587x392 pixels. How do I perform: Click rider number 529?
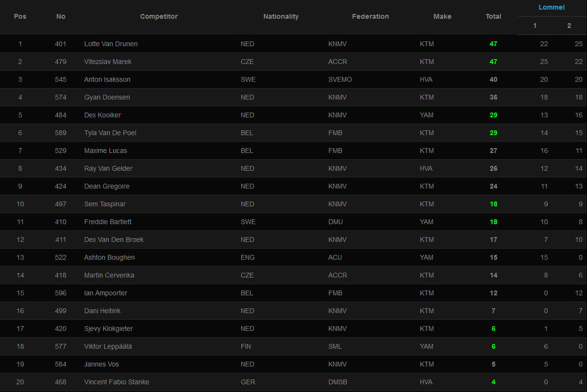[x=61, y=151]
